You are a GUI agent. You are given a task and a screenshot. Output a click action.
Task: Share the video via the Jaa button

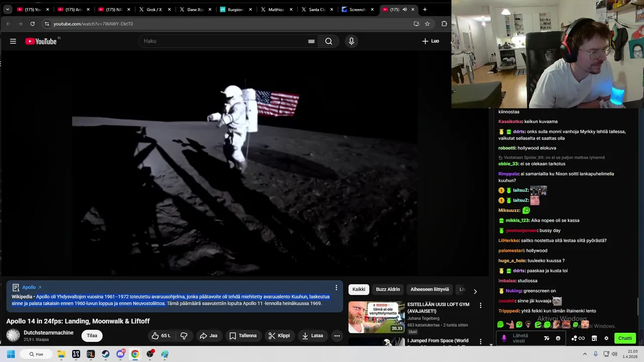coord(208,336)
